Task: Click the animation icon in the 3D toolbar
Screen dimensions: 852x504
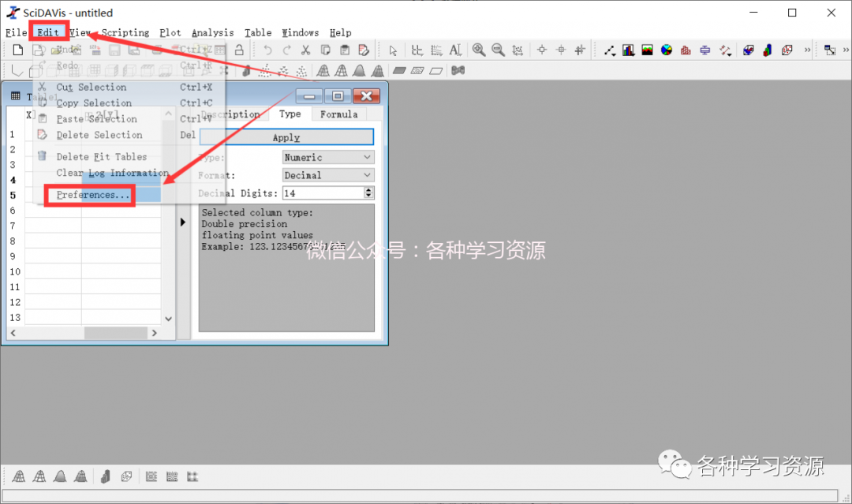Action: coord(458,71)
